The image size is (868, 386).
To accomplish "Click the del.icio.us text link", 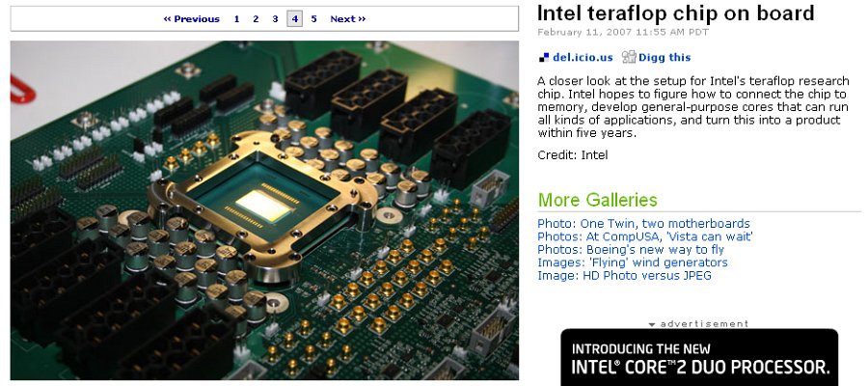I will pos(583,57).
